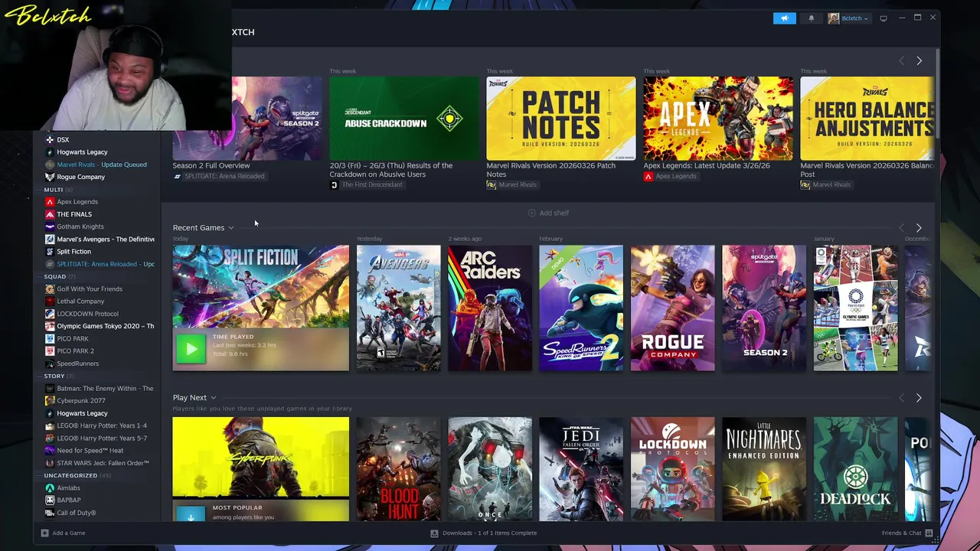Click the DSX sidebar icon
The width and height of the screenshot is (980, 551).
tap(50, 140)
